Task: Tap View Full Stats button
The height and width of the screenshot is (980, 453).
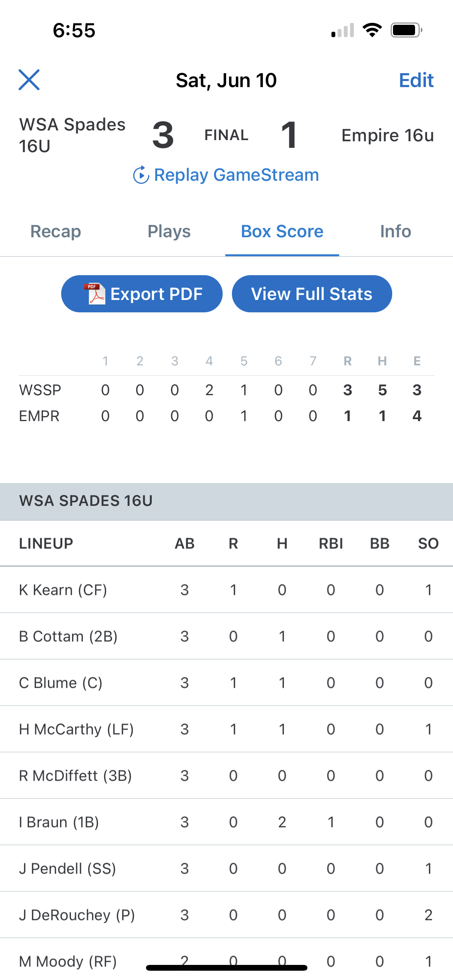Action: (312, 294)
